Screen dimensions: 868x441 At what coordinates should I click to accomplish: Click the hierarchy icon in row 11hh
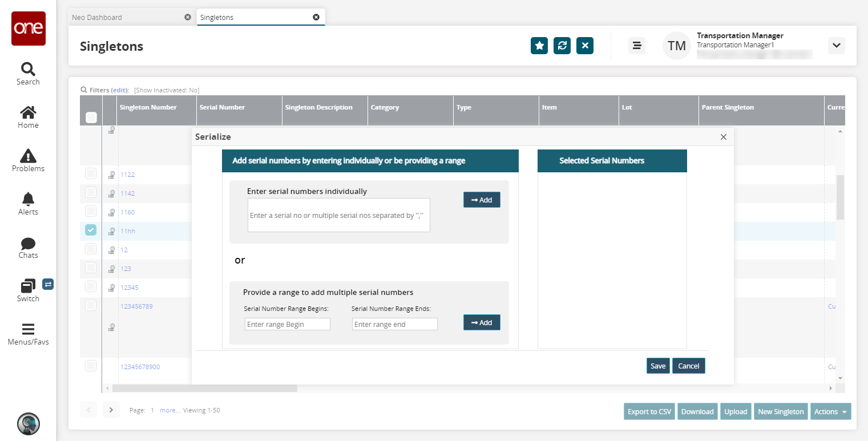click(x=112, y=231)
